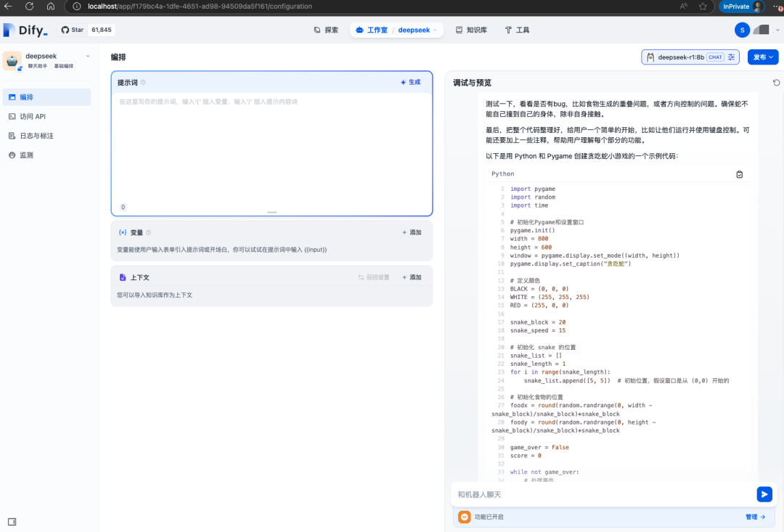
Task: Go to browser home icon
Action: 51,7
